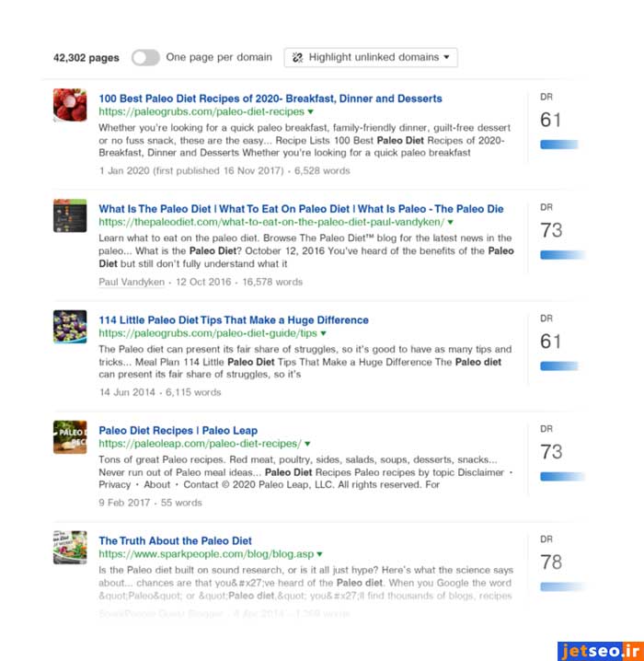
Task: Expand the thepaleodiet.com URL dropdown arrow
Action: click(x=450, y=223)
